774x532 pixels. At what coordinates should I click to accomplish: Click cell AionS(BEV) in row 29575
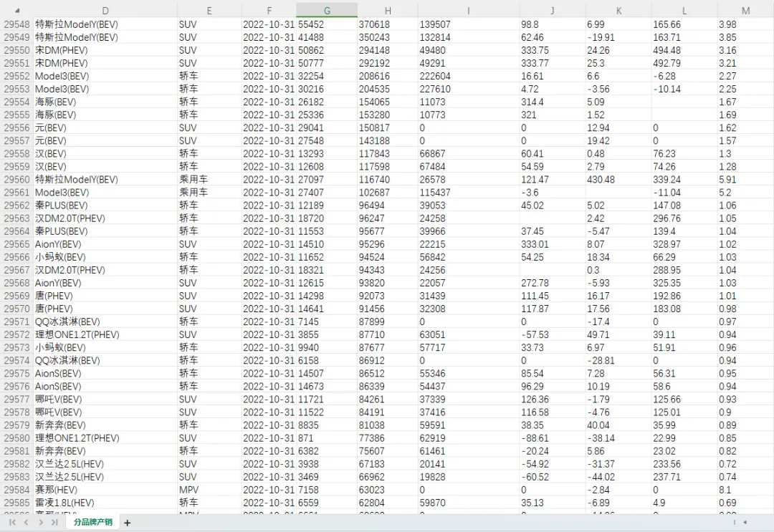[x=105, y=373]
